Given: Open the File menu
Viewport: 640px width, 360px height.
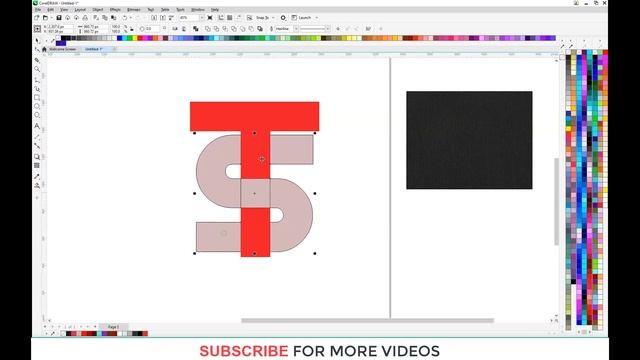Looking at the screenshot, I should click(38, 9).
